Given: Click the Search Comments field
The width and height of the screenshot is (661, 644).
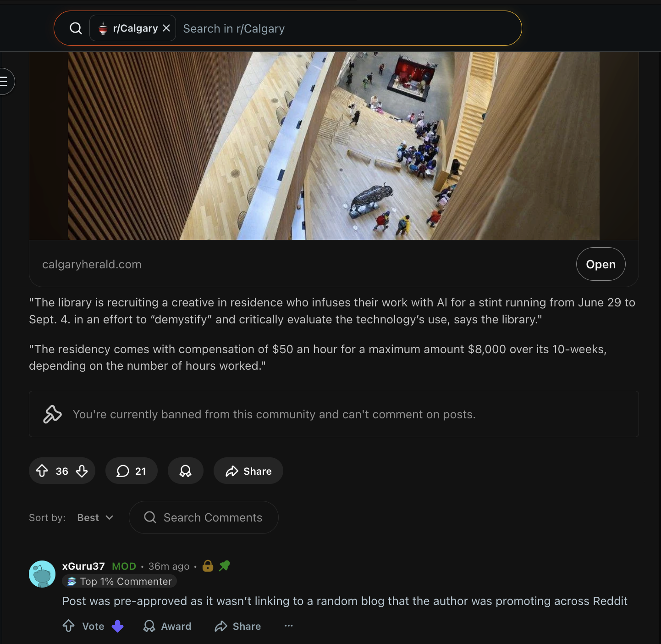Looking at the screenshot, I should [x=204, y=517].
